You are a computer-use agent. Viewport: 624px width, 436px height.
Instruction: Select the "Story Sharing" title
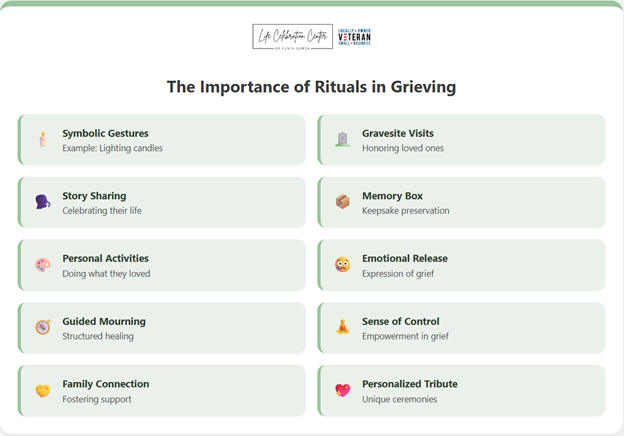pyautogui.click(x=94, y=196)
